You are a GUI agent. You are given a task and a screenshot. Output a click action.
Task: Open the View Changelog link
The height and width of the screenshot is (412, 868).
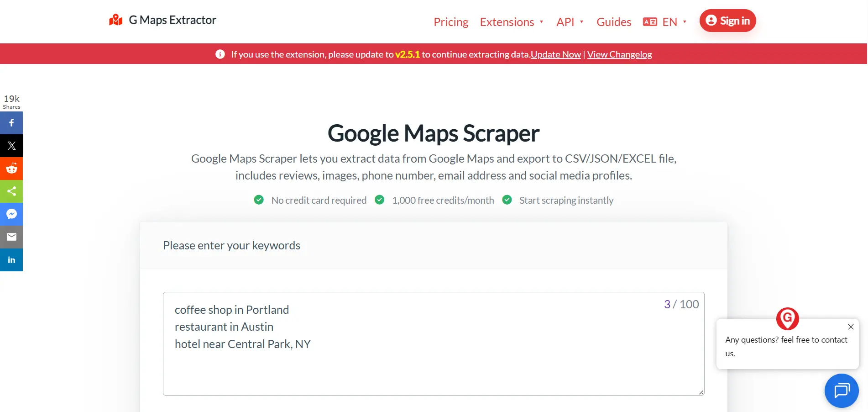point(619,54)
